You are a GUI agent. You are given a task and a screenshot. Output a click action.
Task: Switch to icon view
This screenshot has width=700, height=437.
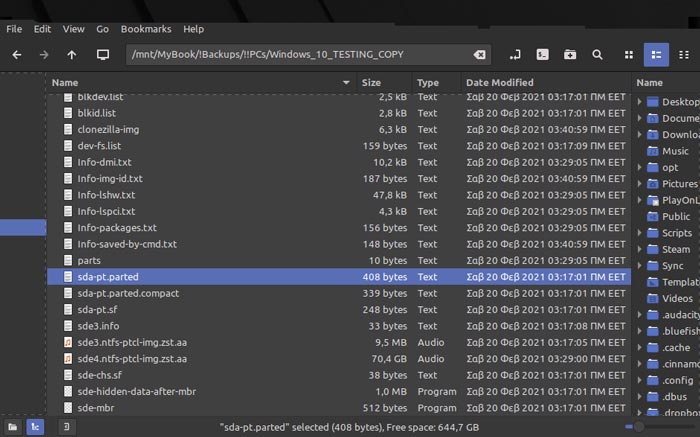(629, 55)
